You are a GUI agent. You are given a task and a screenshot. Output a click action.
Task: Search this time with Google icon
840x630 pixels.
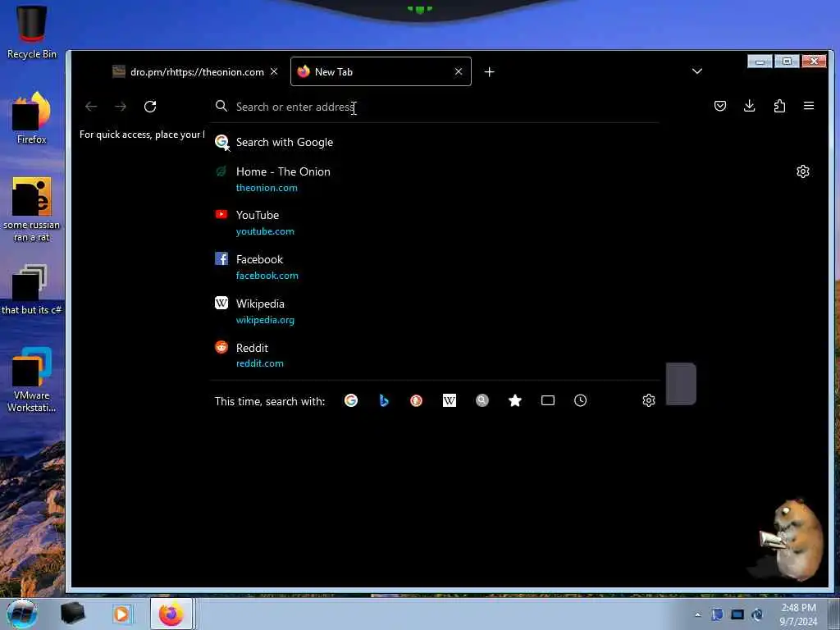(351, 400)
